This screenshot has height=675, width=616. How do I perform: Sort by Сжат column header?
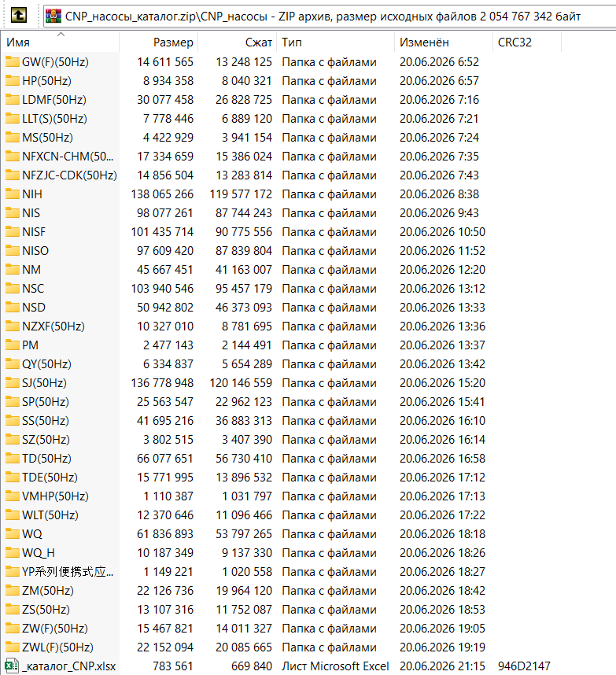click(x=237, y=42)
